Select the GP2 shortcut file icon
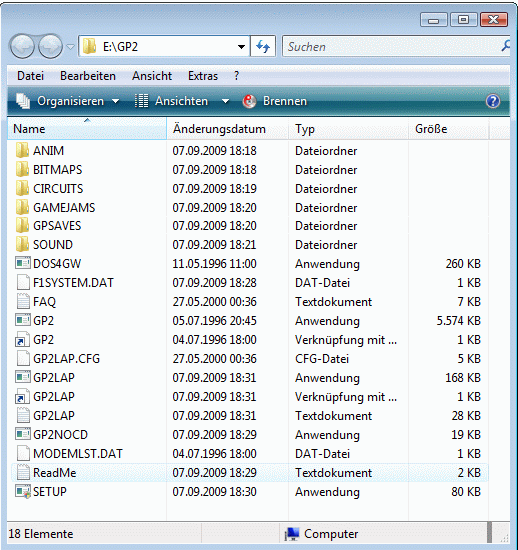Image resolution: width=518 pixels, height=550 pixels. pos(22,340)
